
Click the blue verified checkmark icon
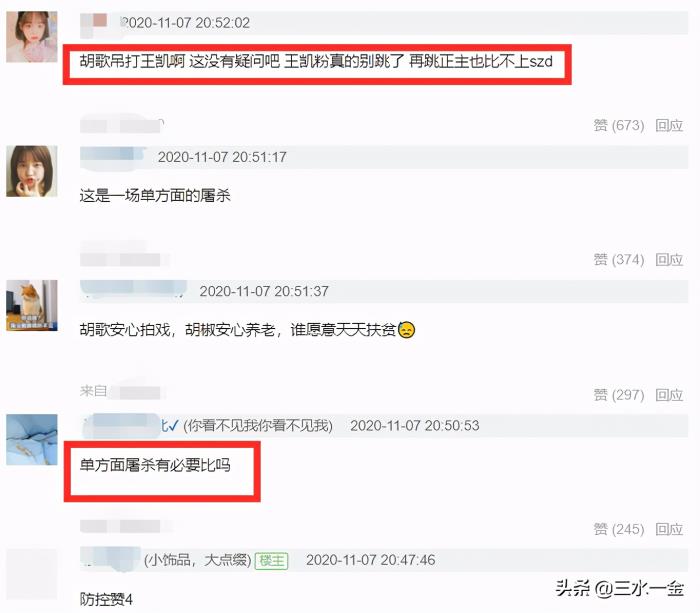pyautogui.click(x=173, y=425)
